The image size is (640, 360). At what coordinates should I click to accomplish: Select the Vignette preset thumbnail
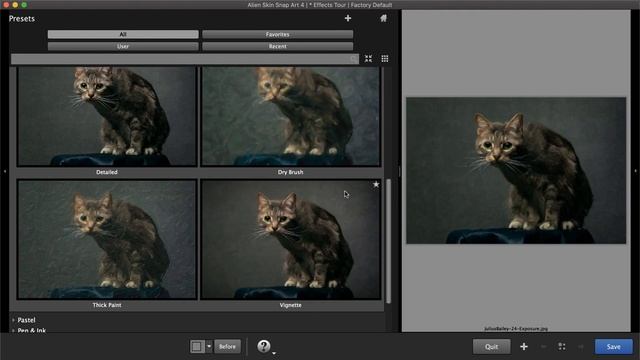(291, 239)
